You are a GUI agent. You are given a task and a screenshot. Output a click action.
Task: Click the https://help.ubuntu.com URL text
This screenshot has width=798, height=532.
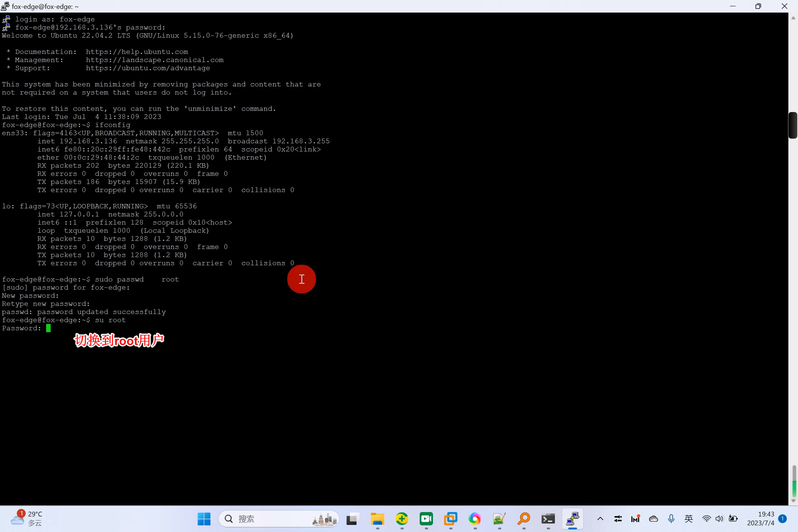click(x=137, y=52)
